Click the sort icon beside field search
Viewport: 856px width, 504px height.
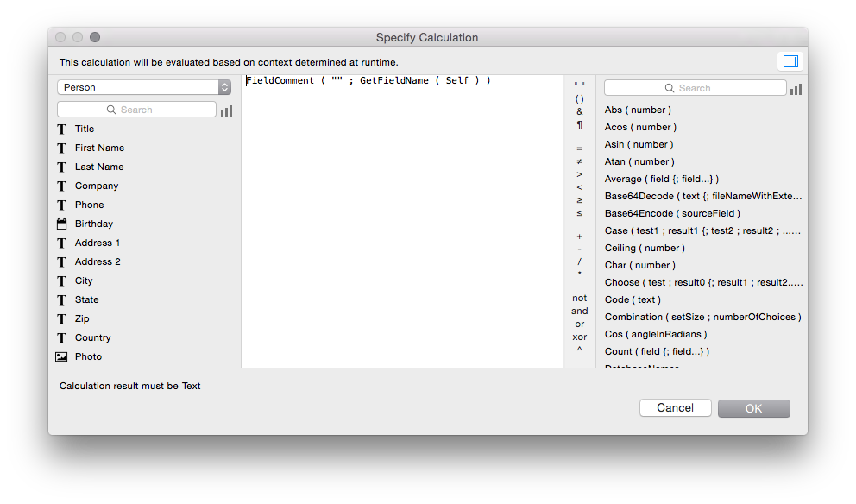point(226,110)
